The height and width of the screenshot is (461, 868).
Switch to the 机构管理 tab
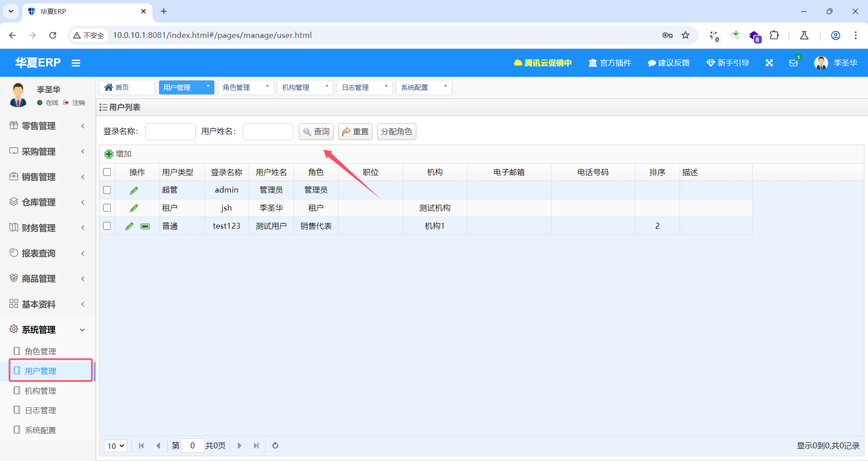(296, 87)
